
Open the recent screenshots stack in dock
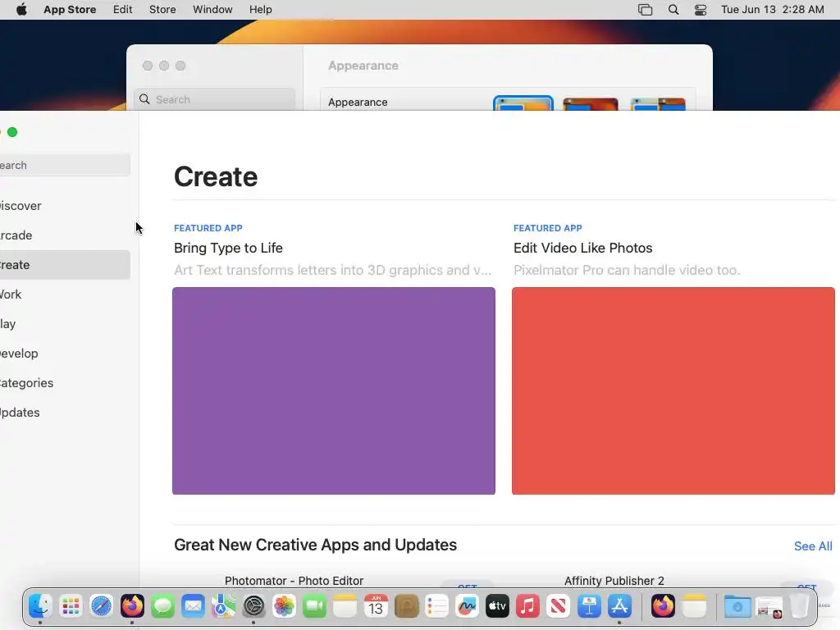[769, 606]
